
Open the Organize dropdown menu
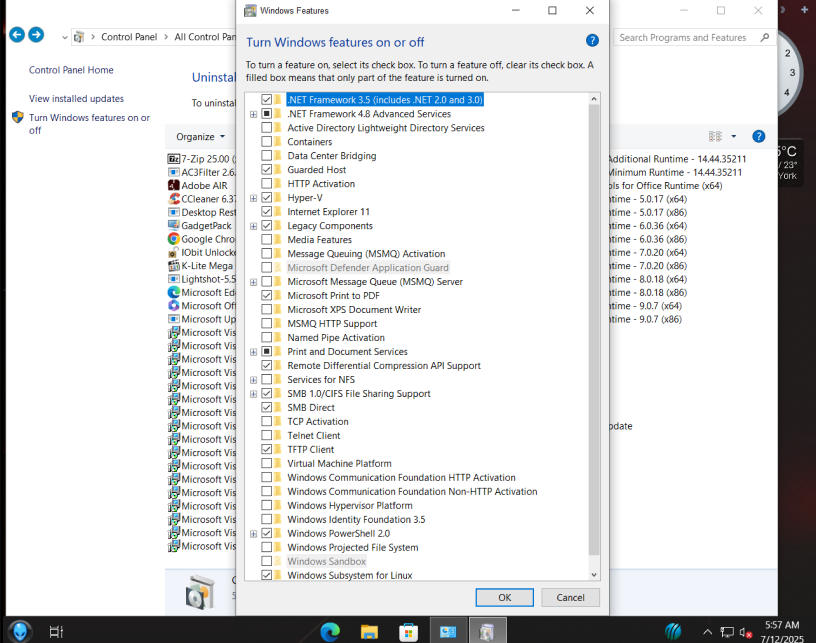pos(200,137)
